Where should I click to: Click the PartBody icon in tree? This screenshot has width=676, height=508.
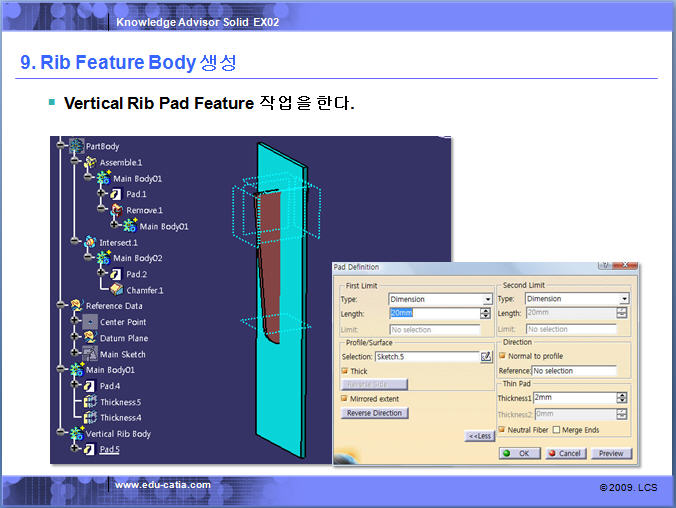(x=75, y=146)
